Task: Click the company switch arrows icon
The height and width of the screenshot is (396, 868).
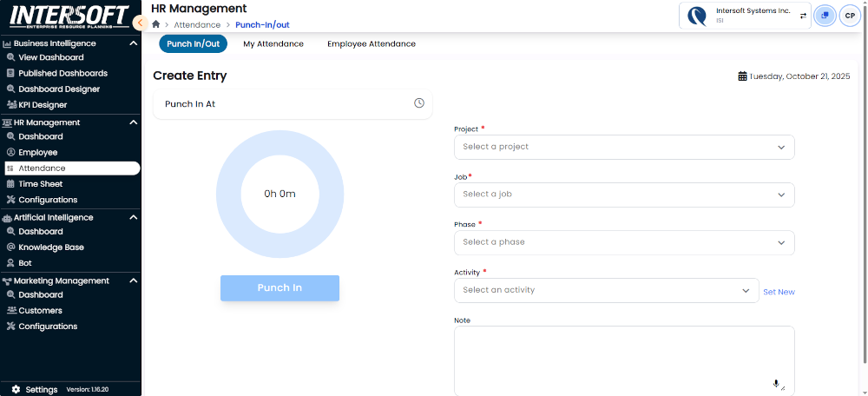Action: pos(803,16)
